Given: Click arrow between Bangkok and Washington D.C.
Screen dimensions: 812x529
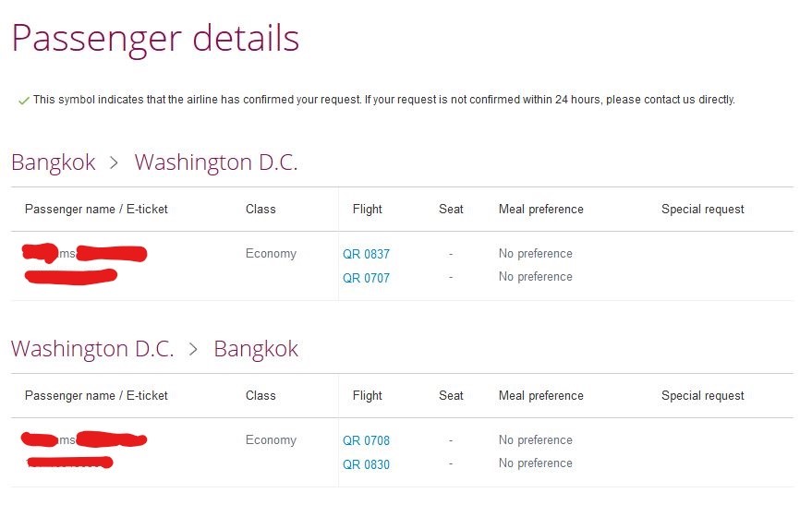Looking at the screenshot, I should click(114, 163).
